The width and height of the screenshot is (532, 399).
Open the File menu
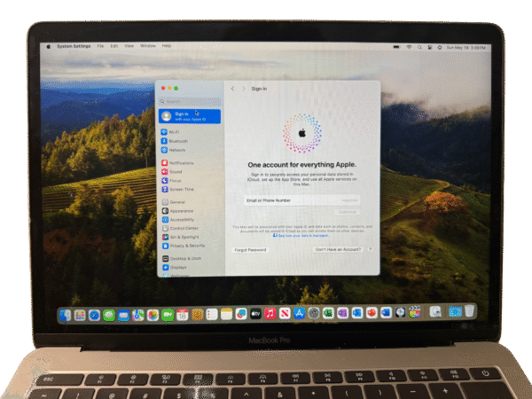pyautogui.click(x=100, y=46)
